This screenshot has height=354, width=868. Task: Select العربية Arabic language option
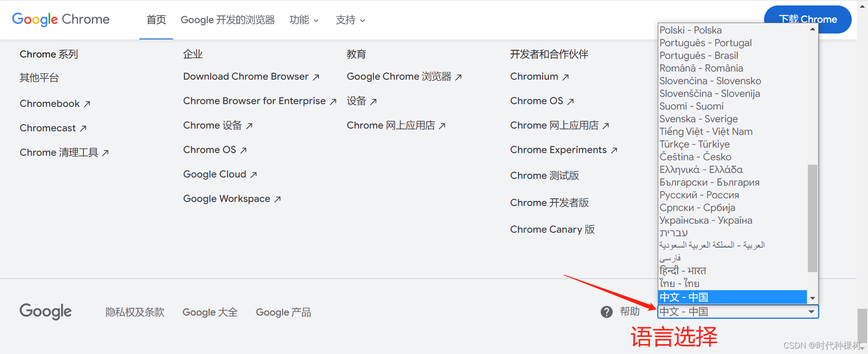733,245
